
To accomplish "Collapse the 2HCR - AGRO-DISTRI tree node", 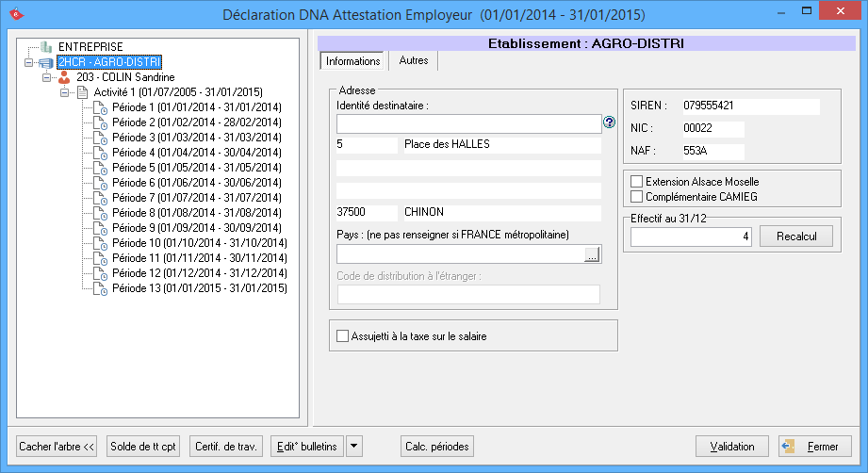I will [x=28, y=62].
